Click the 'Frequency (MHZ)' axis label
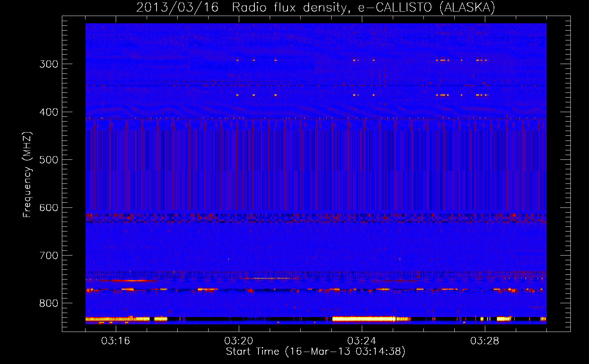This screenshot has height=364, width=589. point(27,174)
